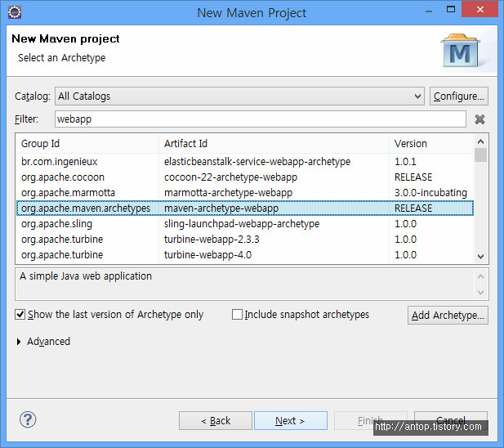
Task: Click in the Filter text field
Action: click(x=261, y=119)
